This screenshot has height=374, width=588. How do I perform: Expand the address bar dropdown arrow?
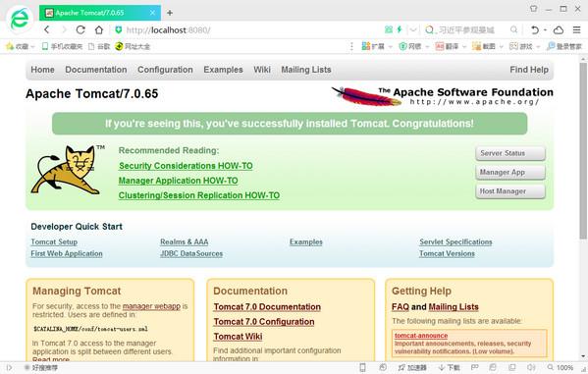(x=413, y=29)
